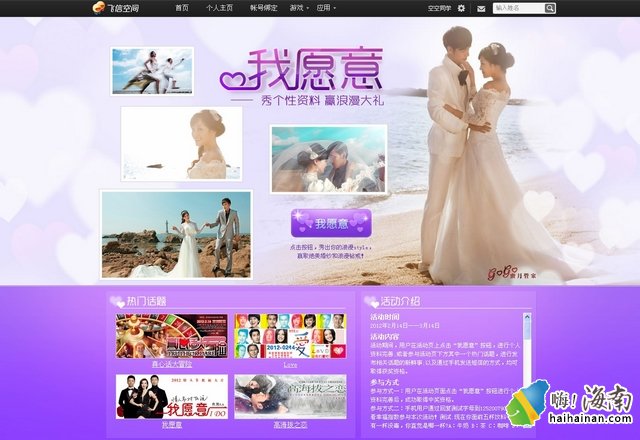Viewport: 640px width, 440px height.
Task: Expand the 游戏 dropdown menu
Action: 299,8
